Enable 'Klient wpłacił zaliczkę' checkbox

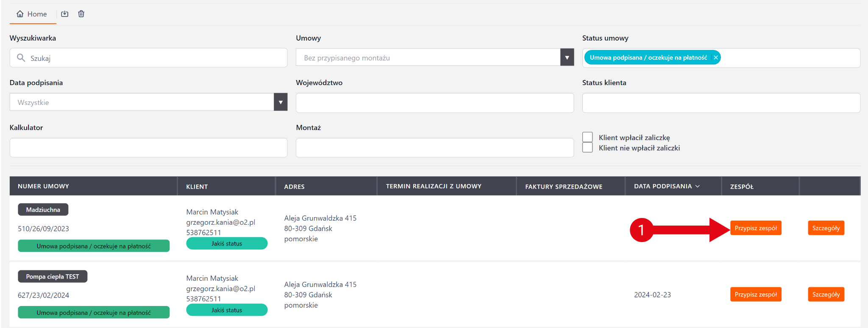(587, 137)
